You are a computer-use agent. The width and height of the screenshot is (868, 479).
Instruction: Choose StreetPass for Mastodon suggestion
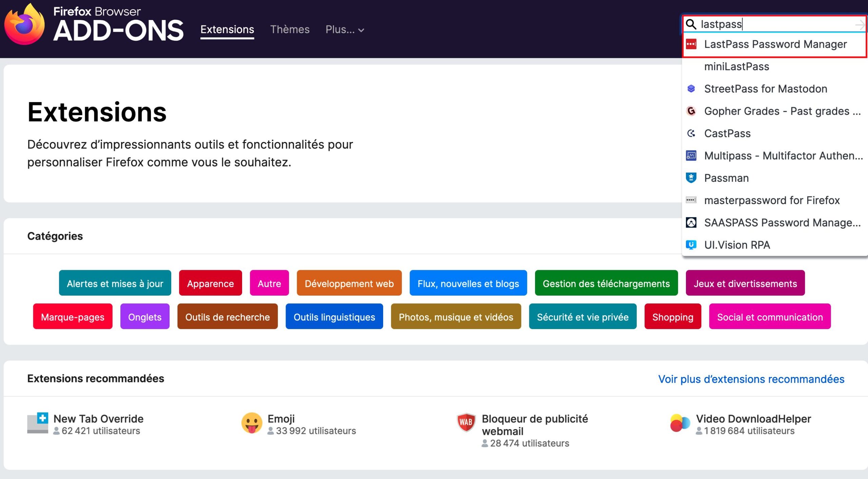(x=774, y=89)
